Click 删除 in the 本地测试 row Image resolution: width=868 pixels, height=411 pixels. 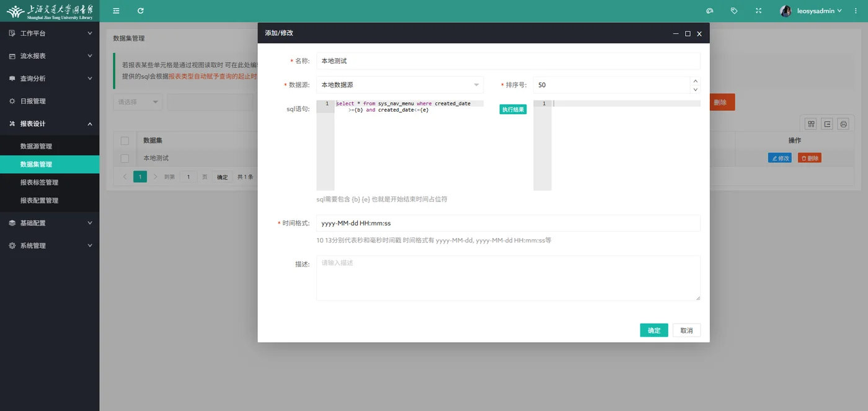[x=810, y=158]
